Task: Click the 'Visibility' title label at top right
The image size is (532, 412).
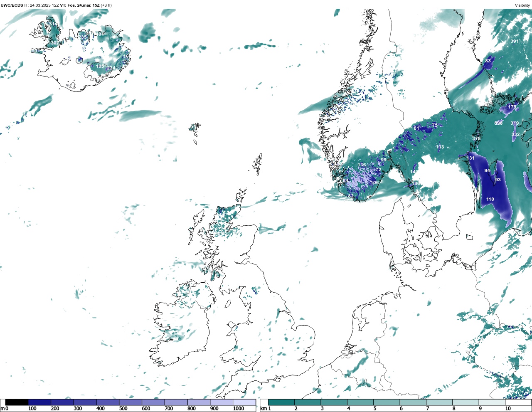Action: pos(522,5)
